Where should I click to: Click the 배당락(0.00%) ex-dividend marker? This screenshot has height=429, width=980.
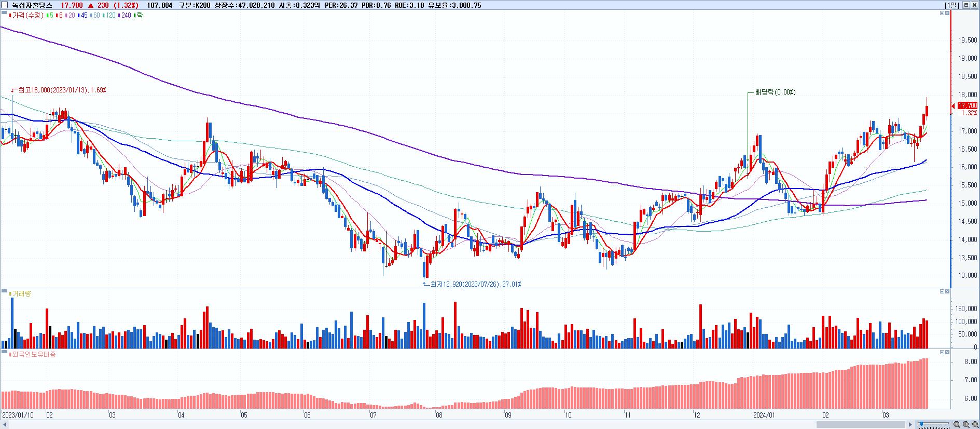[775, 92]
